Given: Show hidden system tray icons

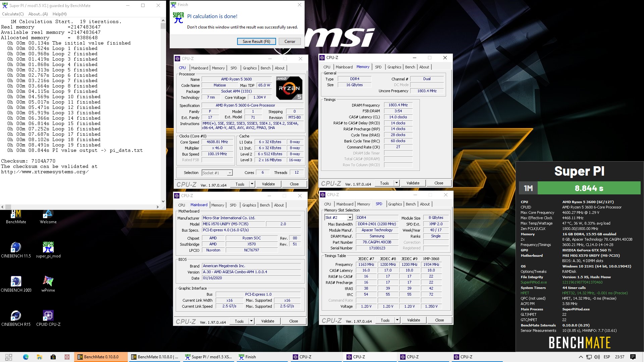Looking at the screenshot, I should pos(581,357).
